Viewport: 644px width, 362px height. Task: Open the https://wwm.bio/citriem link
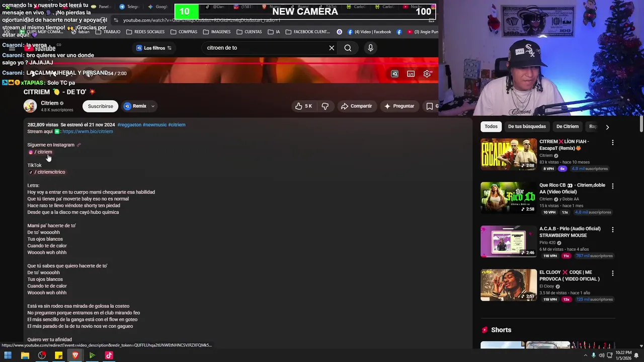[x=88, y=132]
